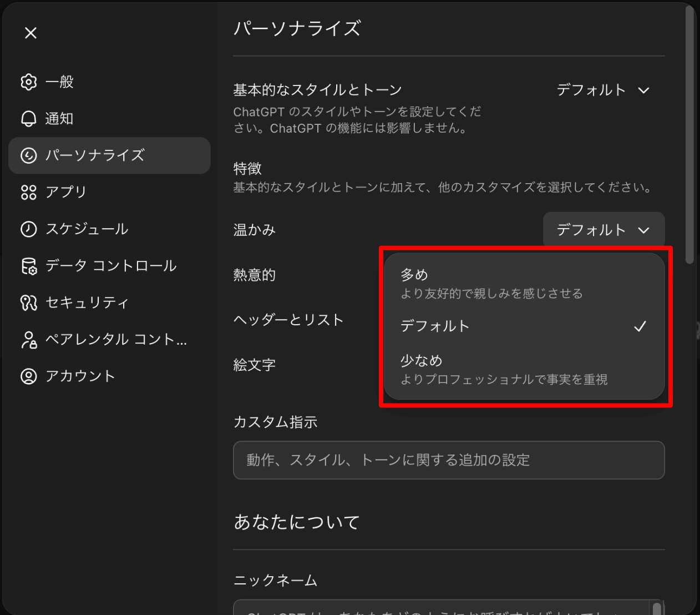Close the settings dialog with X
This screenshot has height=615, width=700.
[x=31, y=33]
